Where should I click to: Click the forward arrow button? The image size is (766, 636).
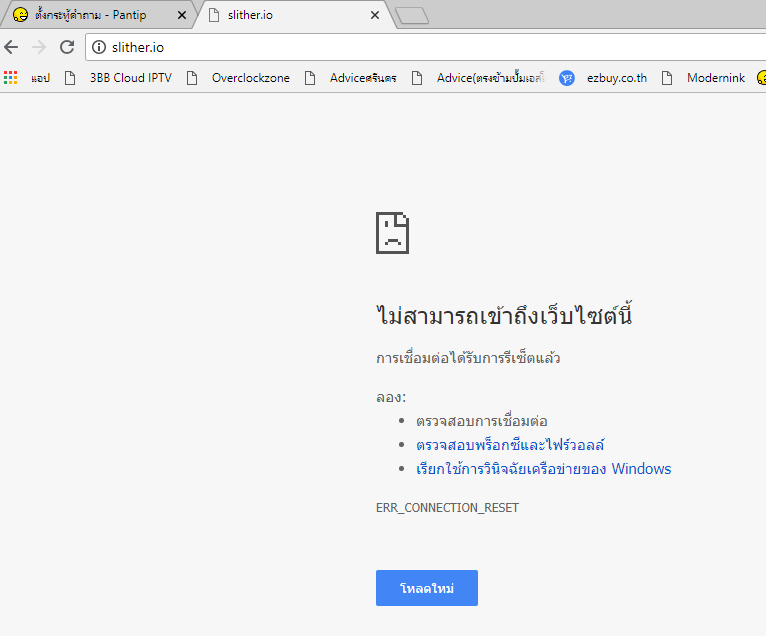39,47
